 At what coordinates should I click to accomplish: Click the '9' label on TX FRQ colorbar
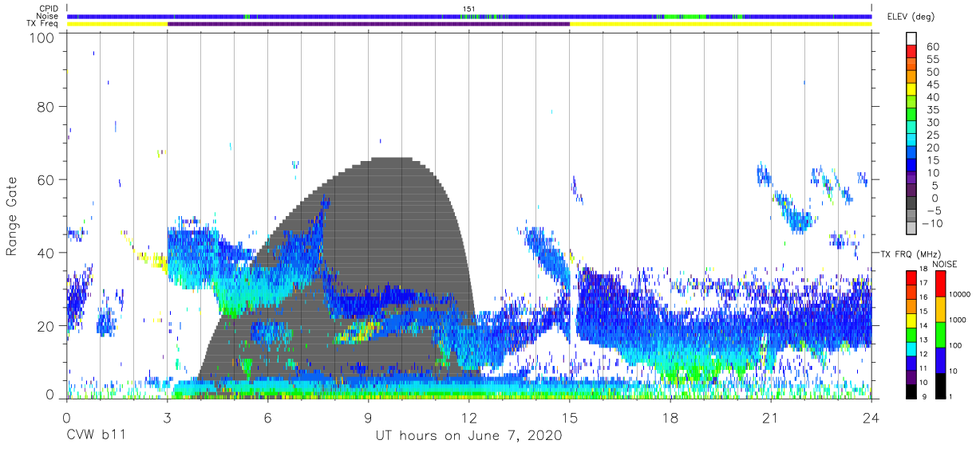point(925,398)
